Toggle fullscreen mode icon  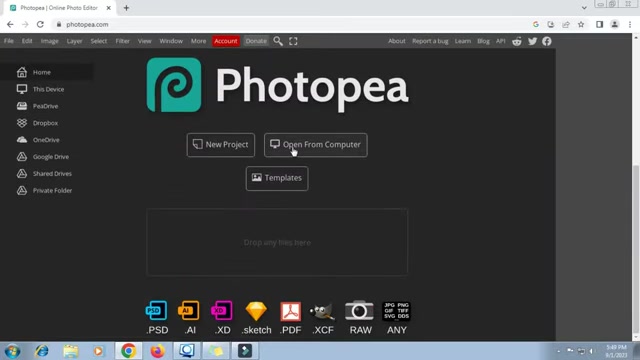pyautogui.click(x=293, y=41)
